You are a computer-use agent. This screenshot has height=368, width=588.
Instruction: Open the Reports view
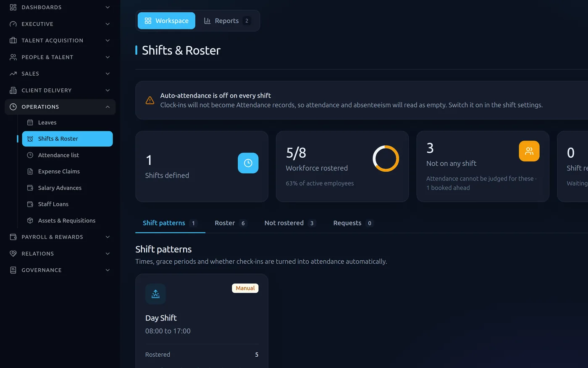[227, 21]
